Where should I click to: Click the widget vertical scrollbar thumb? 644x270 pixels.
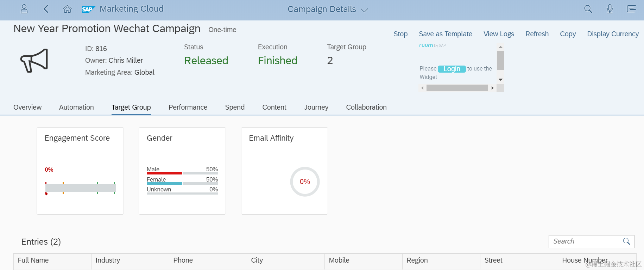point(500,60)
